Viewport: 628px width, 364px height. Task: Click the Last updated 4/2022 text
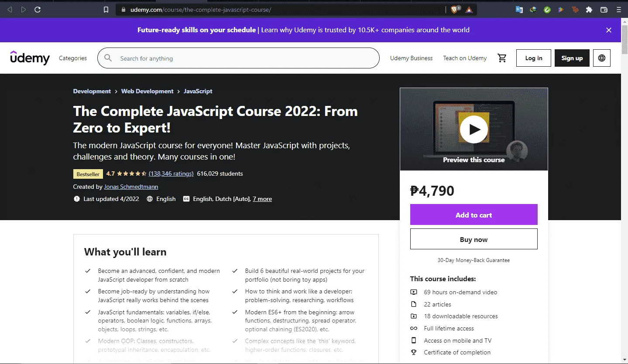coord(111,199)
